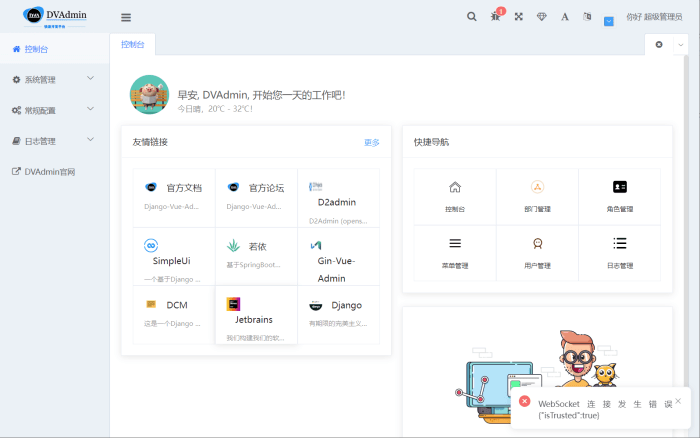Click the 菜单管理 shortcut icon
Image resolution: width=700 pixels, height=438 pixels.
click(455, 243)
